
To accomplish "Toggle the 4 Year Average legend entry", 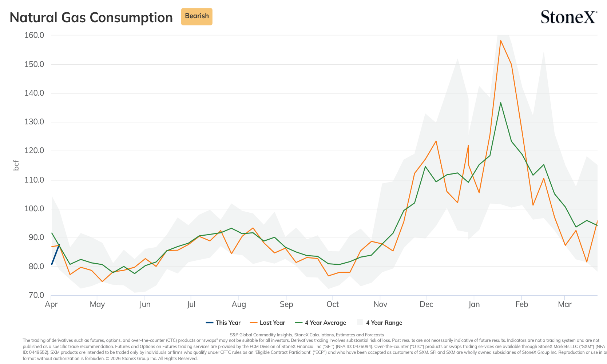I will (x=320, y=323).
